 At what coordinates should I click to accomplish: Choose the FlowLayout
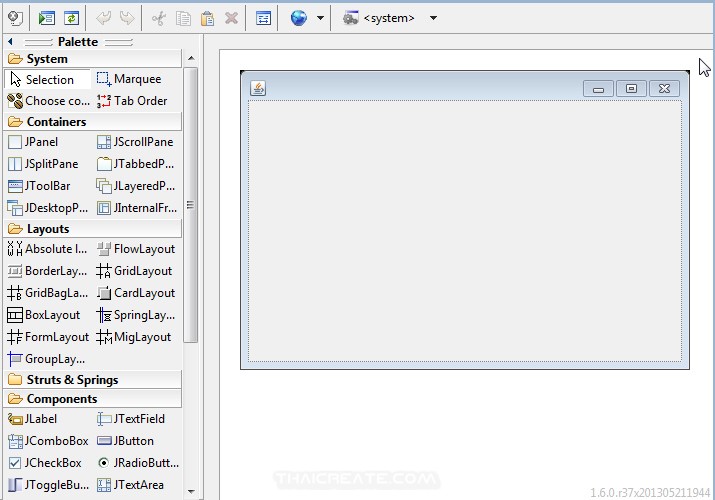pyautogui.click(x=137, y=249)
